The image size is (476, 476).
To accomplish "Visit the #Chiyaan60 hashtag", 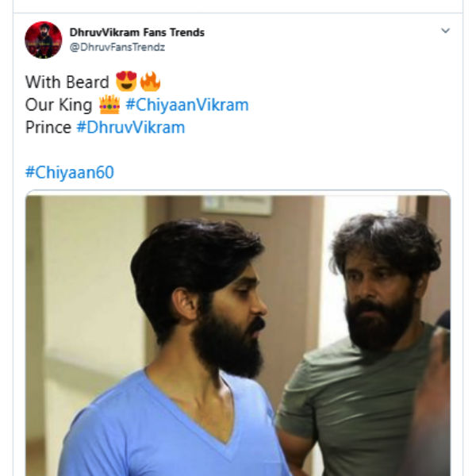I will (70, 172).
